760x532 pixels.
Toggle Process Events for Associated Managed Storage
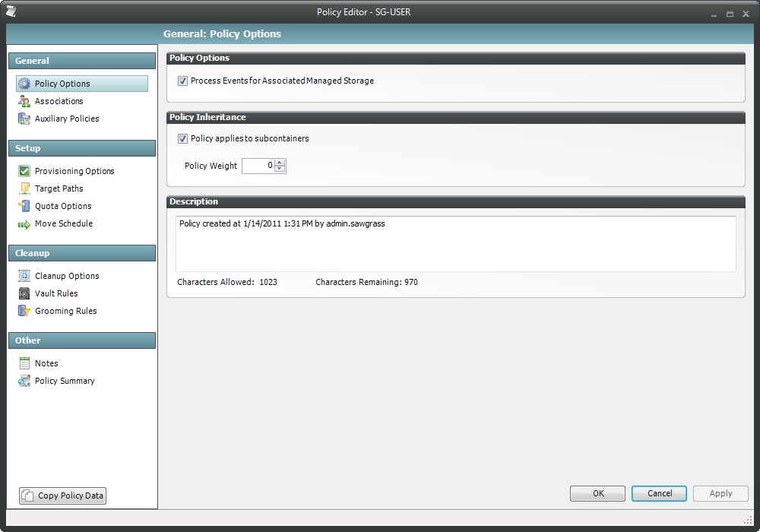[x=182, y=81]
